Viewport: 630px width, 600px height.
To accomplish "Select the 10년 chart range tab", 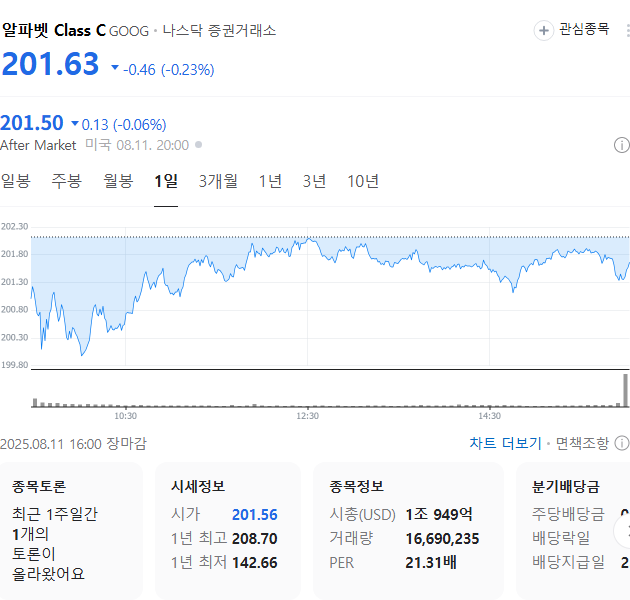I will [363, 181].
